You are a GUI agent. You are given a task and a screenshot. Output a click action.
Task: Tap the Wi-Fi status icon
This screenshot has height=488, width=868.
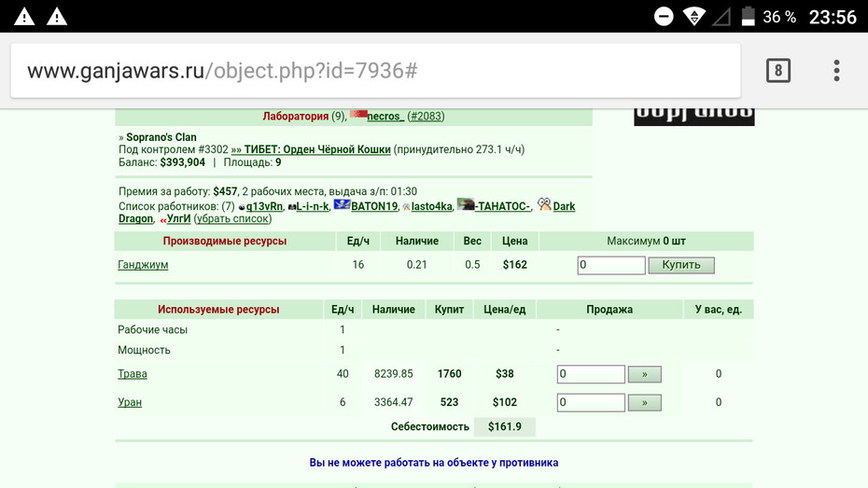[693, 17]
